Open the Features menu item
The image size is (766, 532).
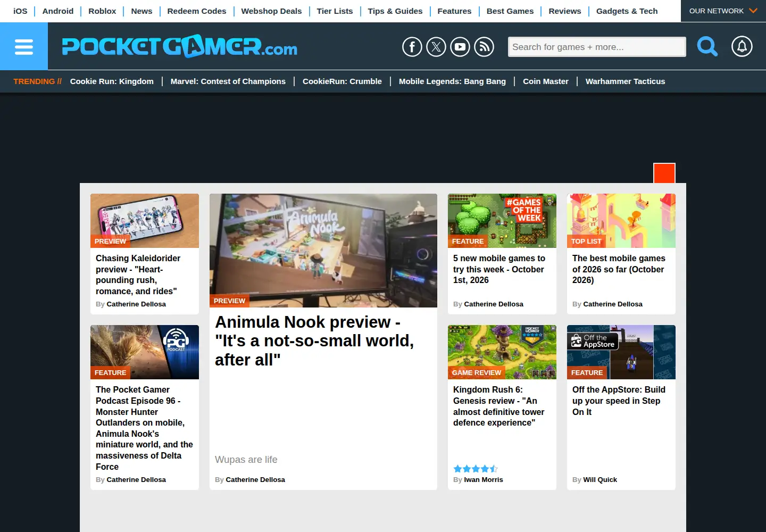tap(454, 11)
